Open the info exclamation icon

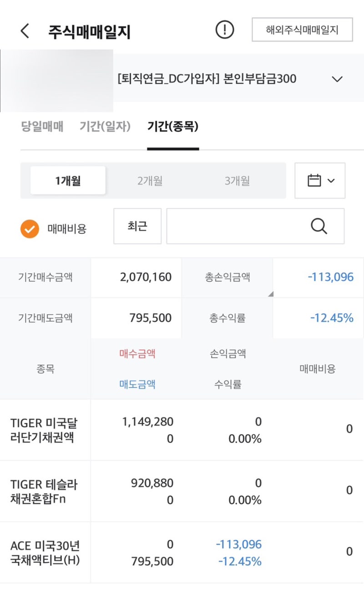tap(224, 31)
